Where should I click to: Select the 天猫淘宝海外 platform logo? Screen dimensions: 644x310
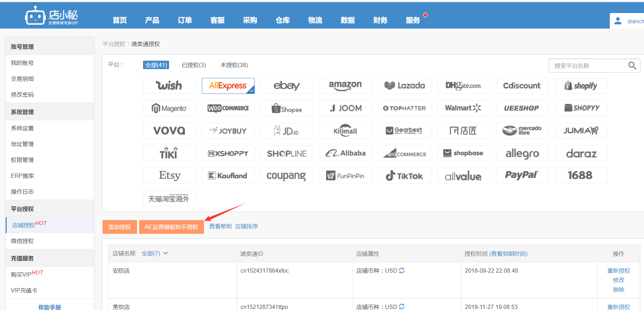pos(169,198)
